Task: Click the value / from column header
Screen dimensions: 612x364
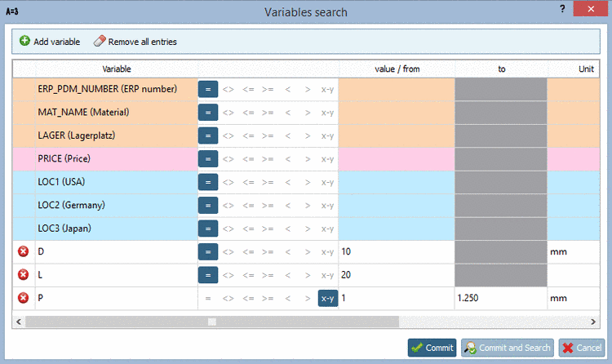Action: pyautogui.click(x=397, y=69)
